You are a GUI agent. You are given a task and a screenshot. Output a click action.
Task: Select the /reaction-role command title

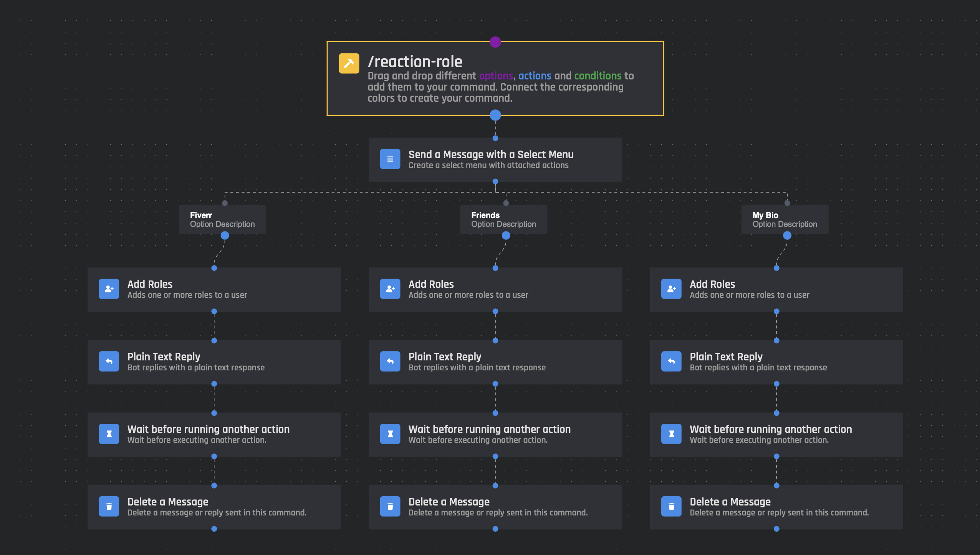[415, 61]
